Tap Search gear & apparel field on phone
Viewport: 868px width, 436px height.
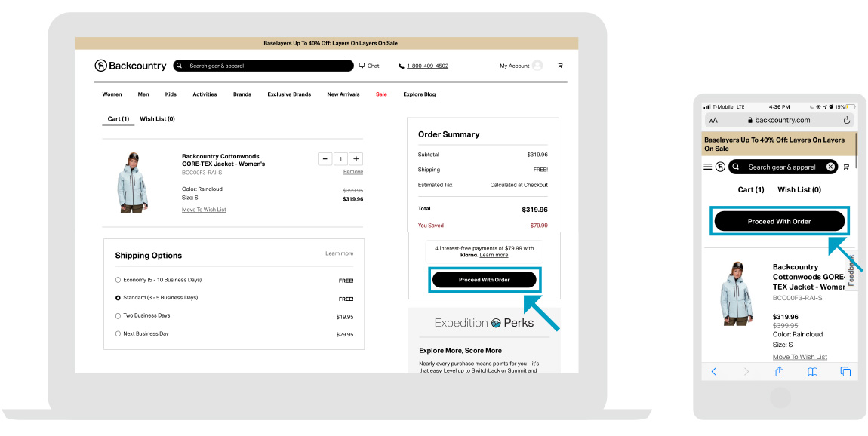pos(783,167)
